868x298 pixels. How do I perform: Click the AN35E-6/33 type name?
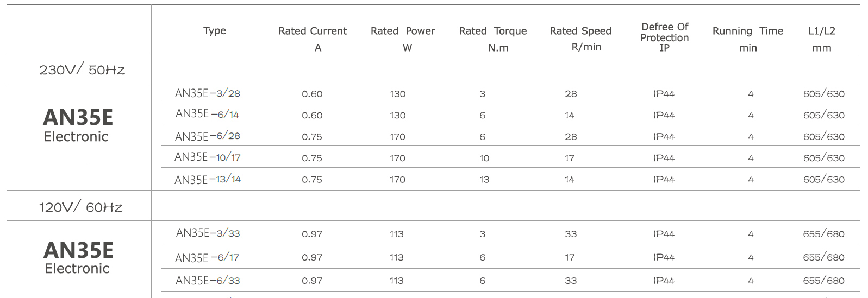(x=208, y=281)
